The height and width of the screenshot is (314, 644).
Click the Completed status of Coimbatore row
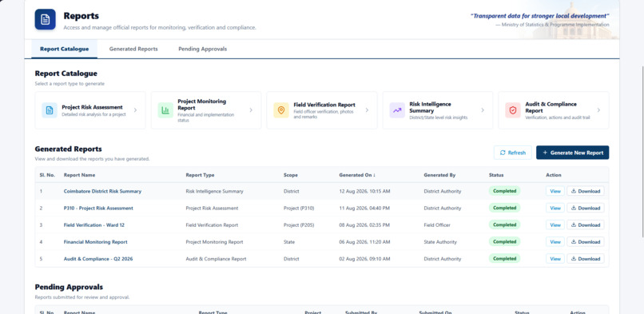504,191
